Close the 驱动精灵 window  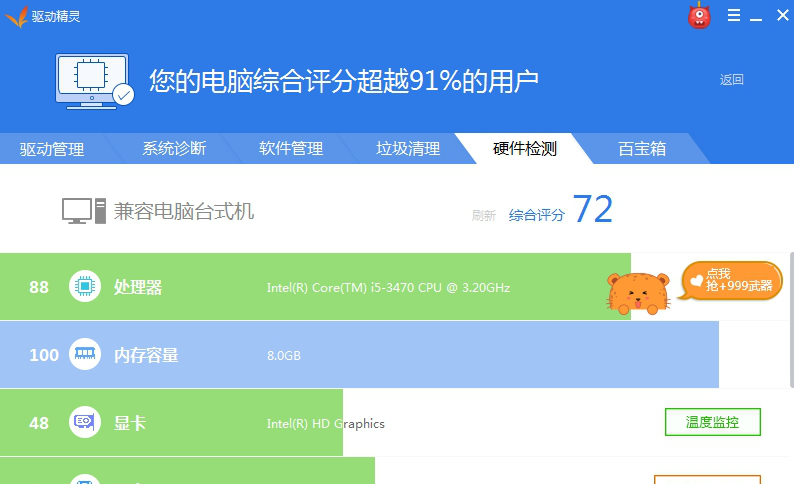782,15
